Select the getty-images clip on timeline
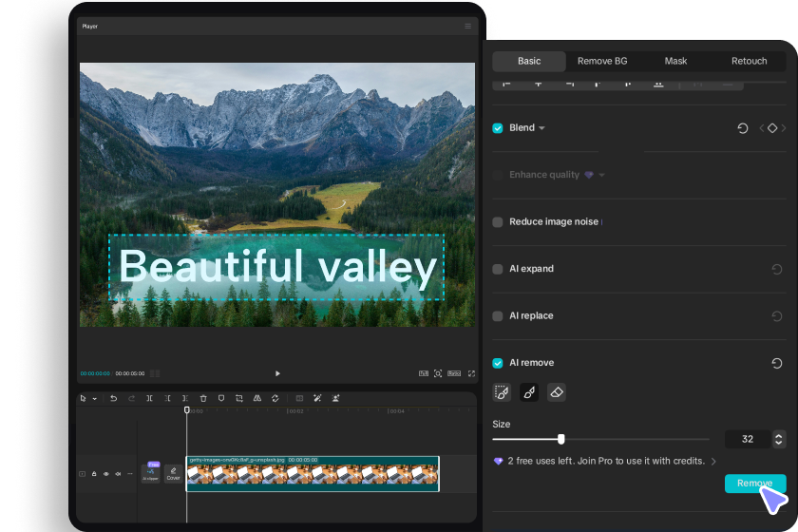 click(313, 474)
